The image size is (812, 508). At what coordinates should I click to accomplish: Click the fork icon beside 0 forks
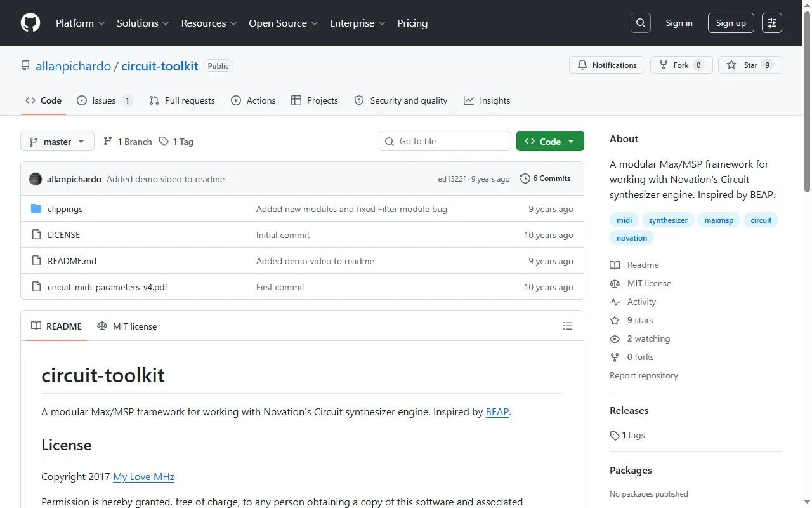point(615,357)
